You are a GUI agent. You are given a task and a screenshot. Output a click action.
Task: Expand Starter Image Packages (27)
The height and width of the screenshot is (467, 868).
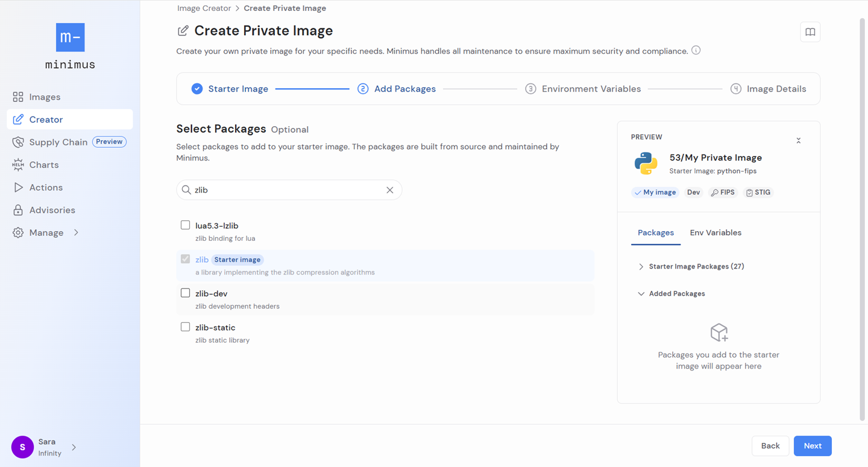(641, 267)
